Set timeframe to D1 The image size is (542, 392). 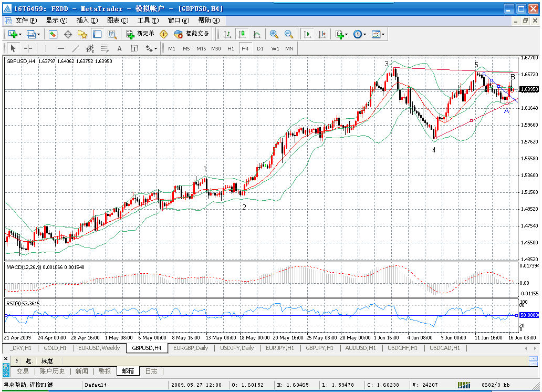tap(260, 48)
